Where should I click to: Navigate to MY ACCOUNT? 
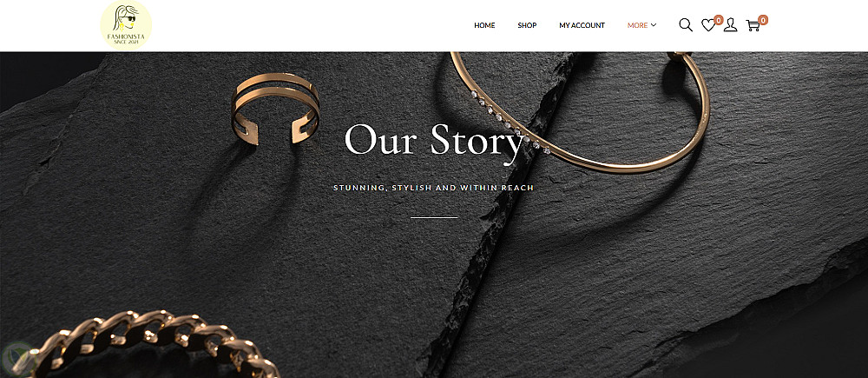tap(582, 25)
